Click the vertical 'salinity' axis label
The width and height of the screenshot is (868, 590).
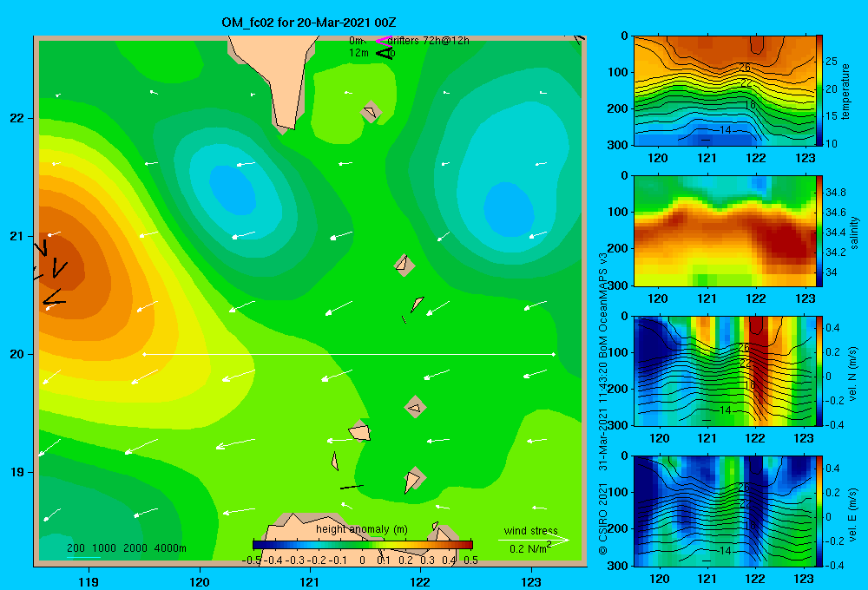(854, 233)
